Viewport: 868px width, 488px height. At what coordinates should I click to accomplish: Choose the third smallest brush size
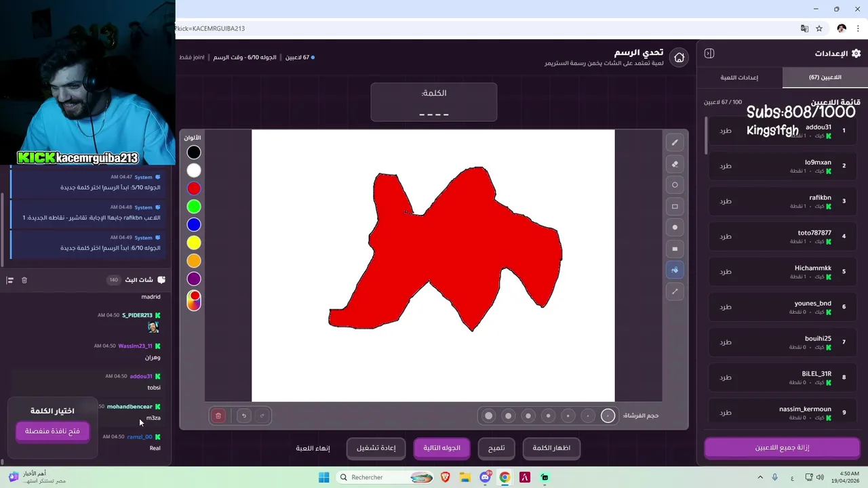point(568,415)
